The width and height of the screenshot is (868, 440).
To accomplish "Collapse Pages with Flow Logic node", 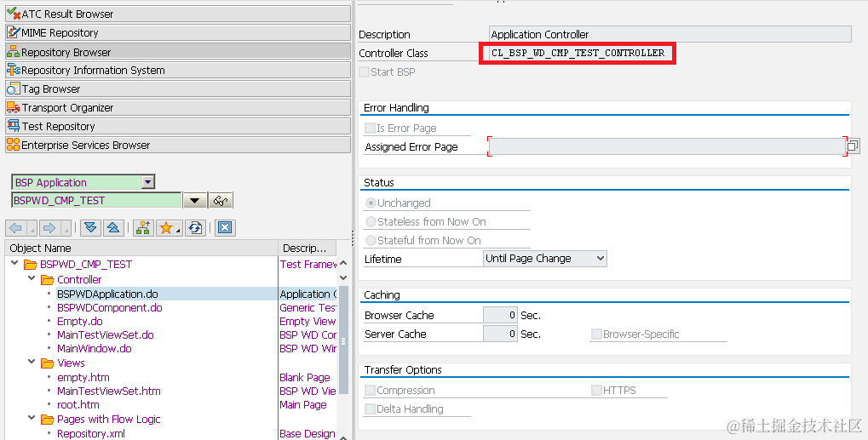I will pyautogui.click(x=32, y=419).
